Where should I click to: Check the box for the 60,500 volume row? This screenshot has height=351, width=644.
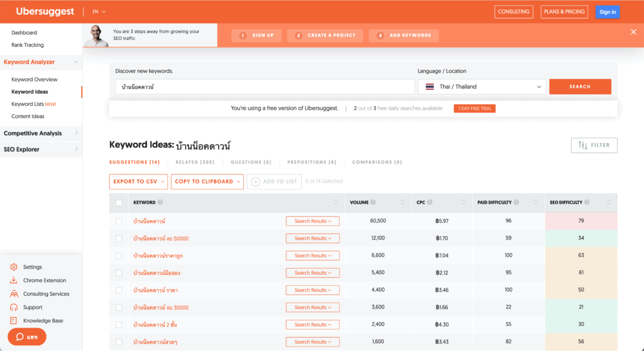[x=119, y=221]
